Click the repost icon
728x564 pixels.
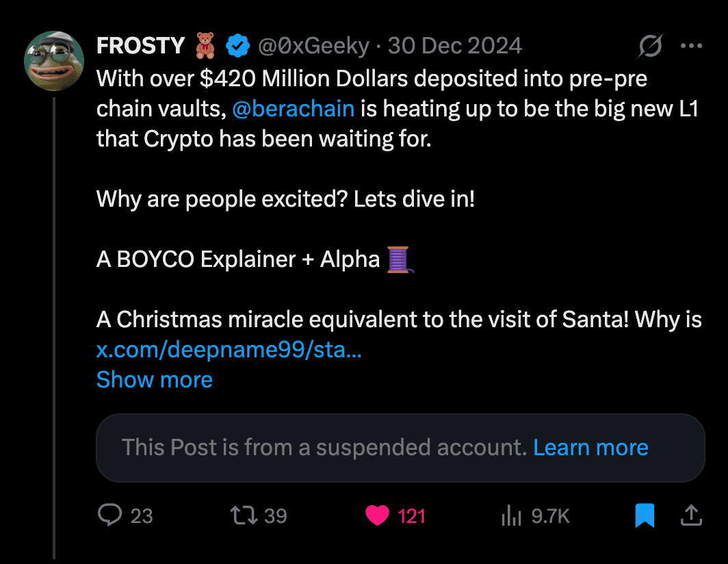tap(244, 515)
